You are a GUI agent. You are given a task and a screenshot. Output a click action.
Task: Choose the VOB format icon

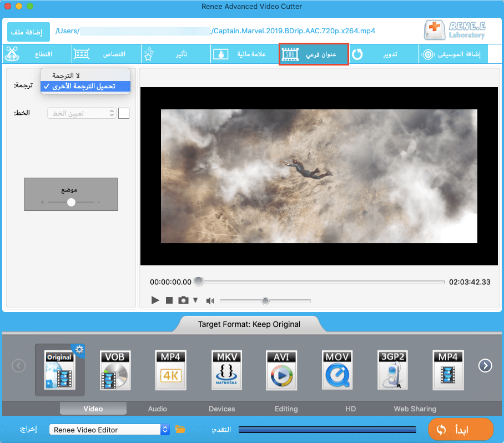click(115, 370)
